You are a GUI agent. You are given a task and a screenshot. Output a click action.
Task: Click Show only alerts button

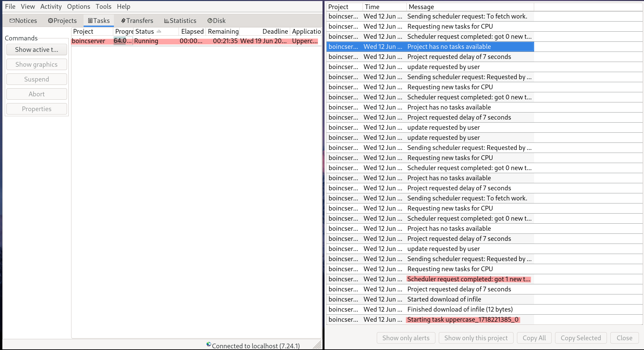[x=406, y=338]
